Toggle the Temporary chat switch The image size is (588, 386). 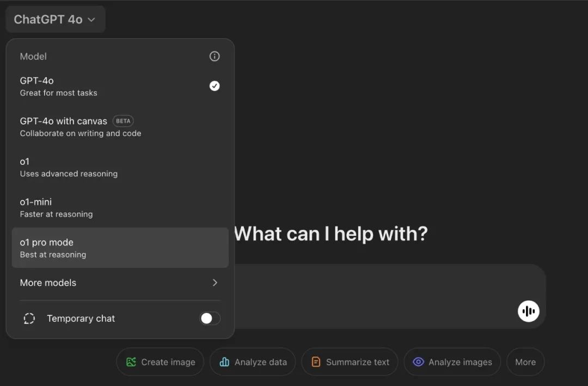(x=210, y=318)
